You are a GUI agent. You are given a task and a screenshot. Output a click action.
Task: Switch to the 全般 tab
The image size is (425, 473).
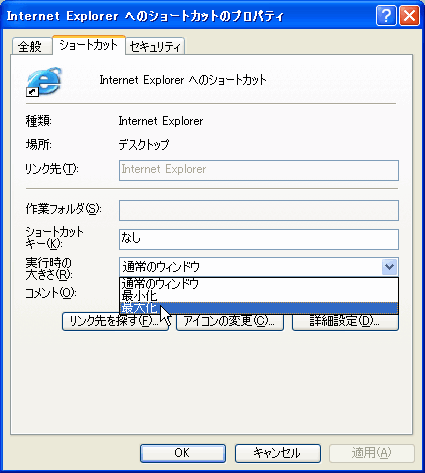click(x=31, y=46)
